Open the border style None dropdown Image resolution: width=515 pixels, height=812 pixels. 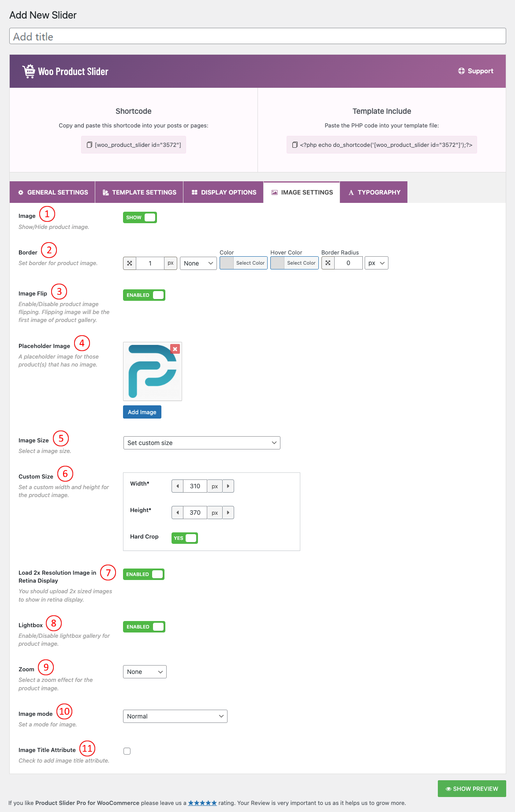[x=198, y=263]
